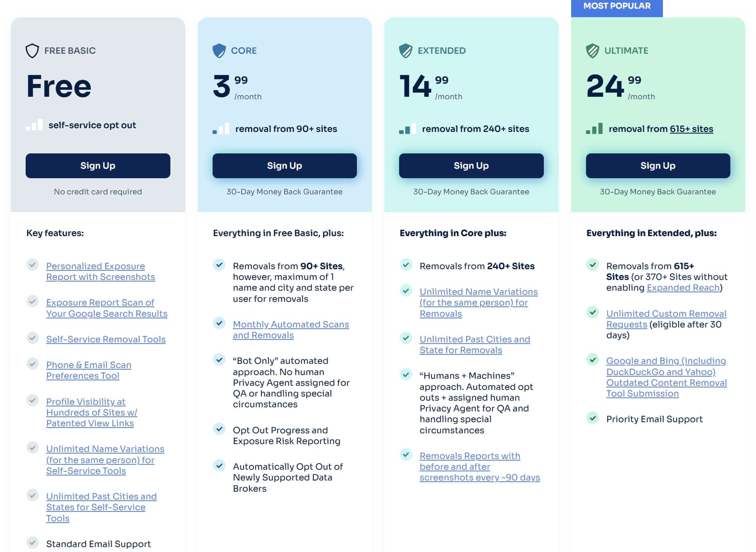756x552 pixels.
Task: Open the 615+ sites link
Action: 691,129
